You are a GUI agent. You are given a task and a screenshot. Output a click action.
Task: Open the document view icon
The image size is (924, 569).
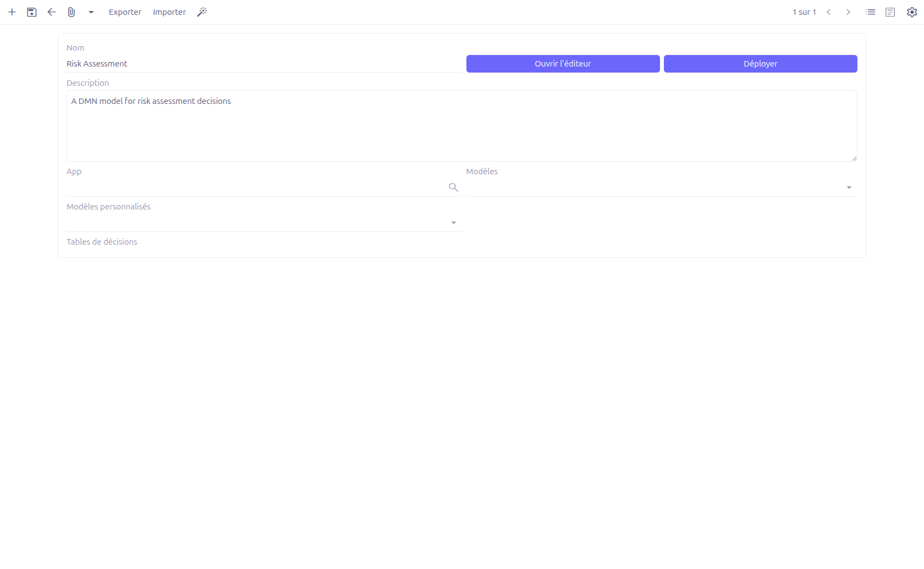click(x=890, y=12)
